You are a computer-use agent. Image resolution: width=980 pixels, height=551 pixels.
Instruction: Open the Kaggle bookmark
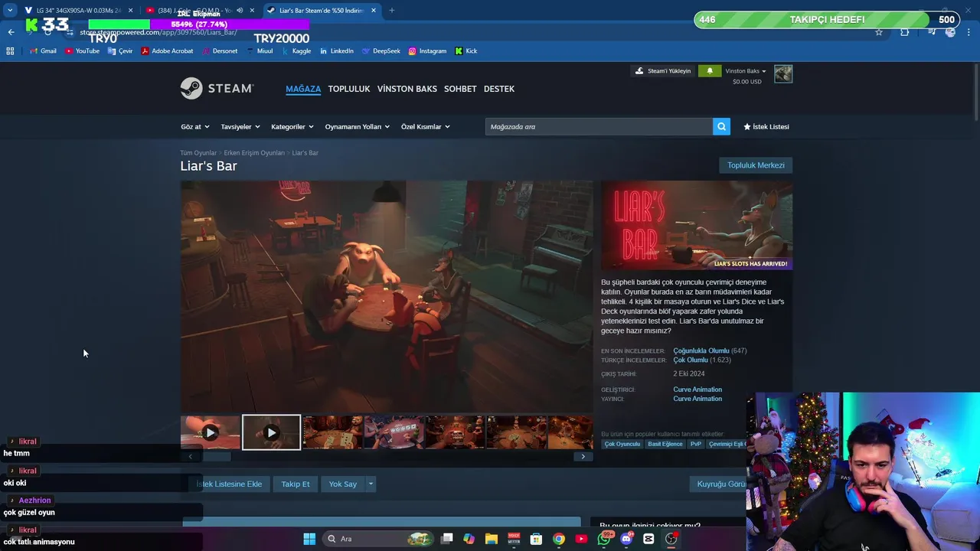coord(296,51)
